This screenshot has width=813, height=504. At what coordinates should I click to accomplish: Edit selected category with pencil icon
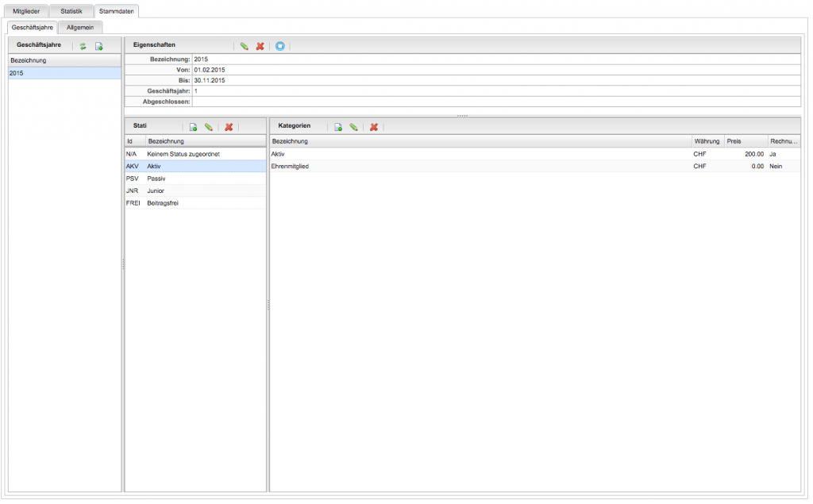click(353, 127)
